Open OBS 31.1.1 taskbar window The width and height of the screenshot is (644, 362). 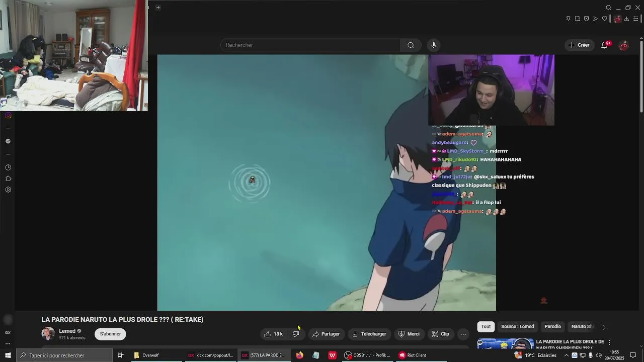(368, 355)
